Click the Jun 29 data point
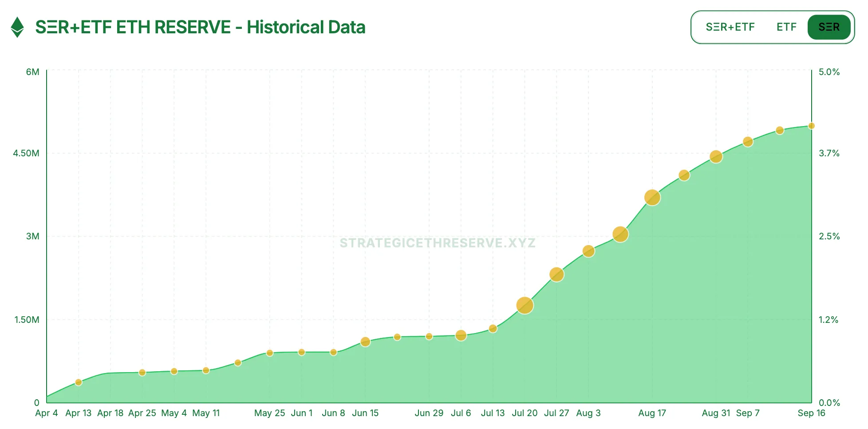Screen dimensions: 868x429 point(429,337)
